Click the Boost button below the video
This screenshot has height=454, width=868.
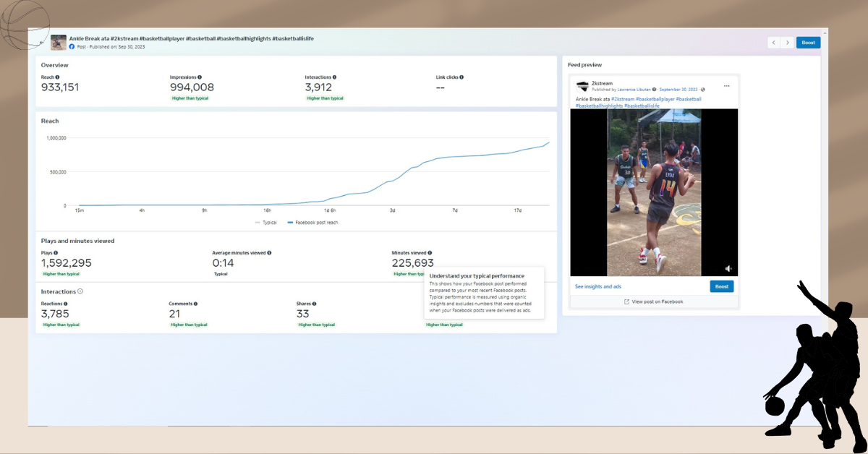pyautogui.click(x=722, y=286)
